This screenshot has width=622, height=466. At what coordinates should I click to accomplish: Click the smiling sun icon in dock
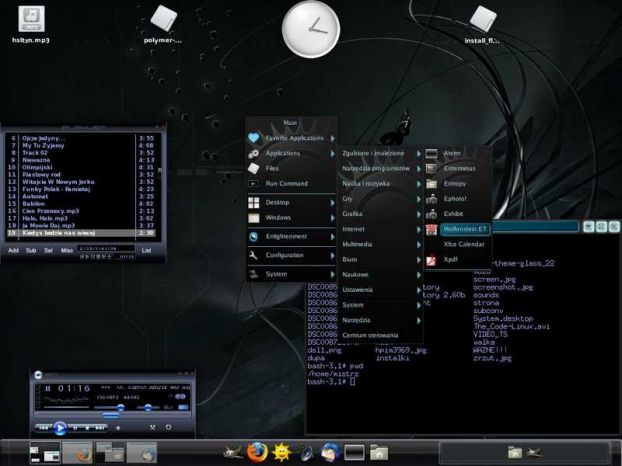click(x=282, y=452)
